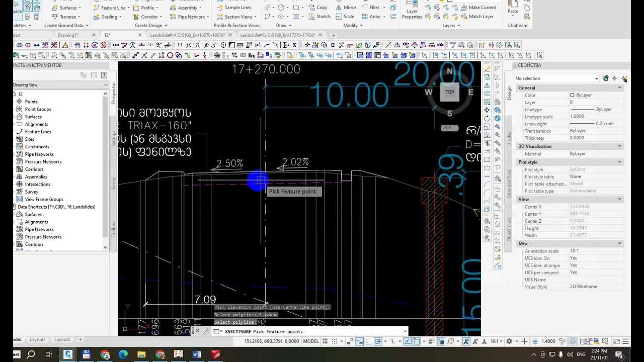Switch to the Layout1 tab
The image size is (644, 362).
pos(38,339)
